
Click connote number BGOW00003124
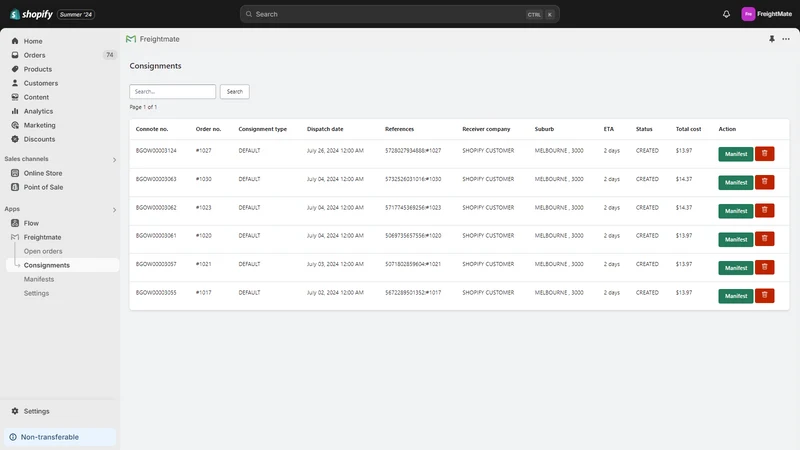click(156, 151)
